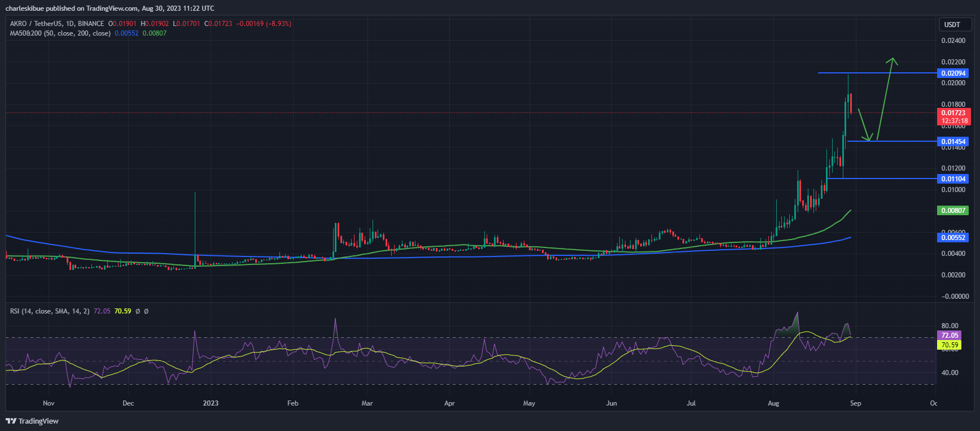The image size is (980, 431).
Task: Click the -8.93% change value
Action: click(279, 24)
